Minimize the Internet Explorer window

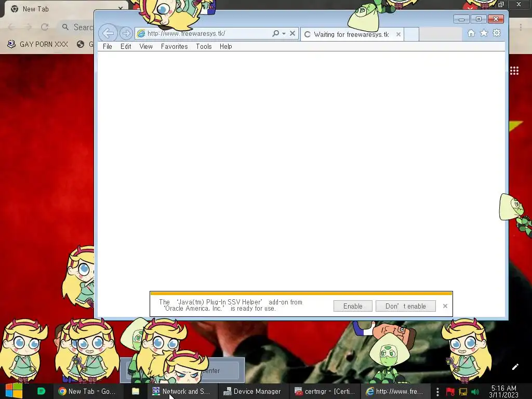tap(461, 19)
